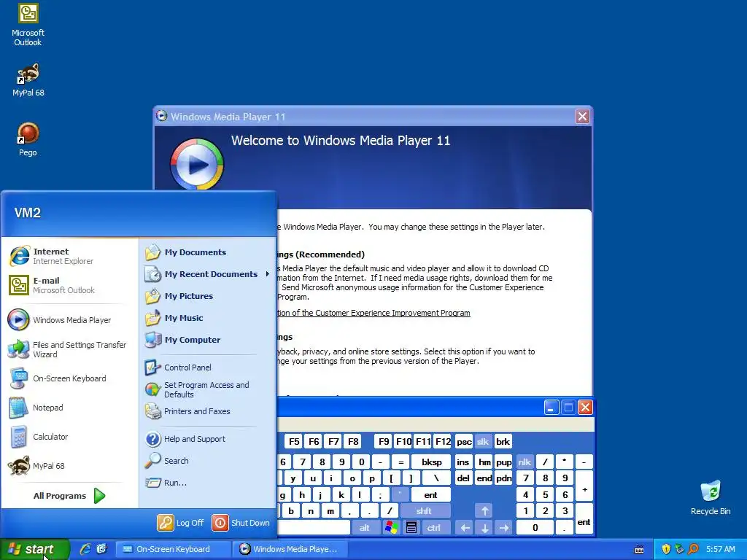747x560 pixels.
Task: Click the application menu key
Action: (x=411, y=528)
